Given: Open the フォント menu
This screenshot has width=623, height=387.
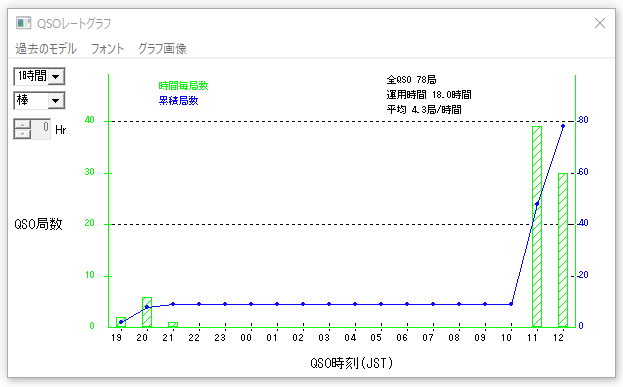Looking at the screenshot, I should [107, 48].
